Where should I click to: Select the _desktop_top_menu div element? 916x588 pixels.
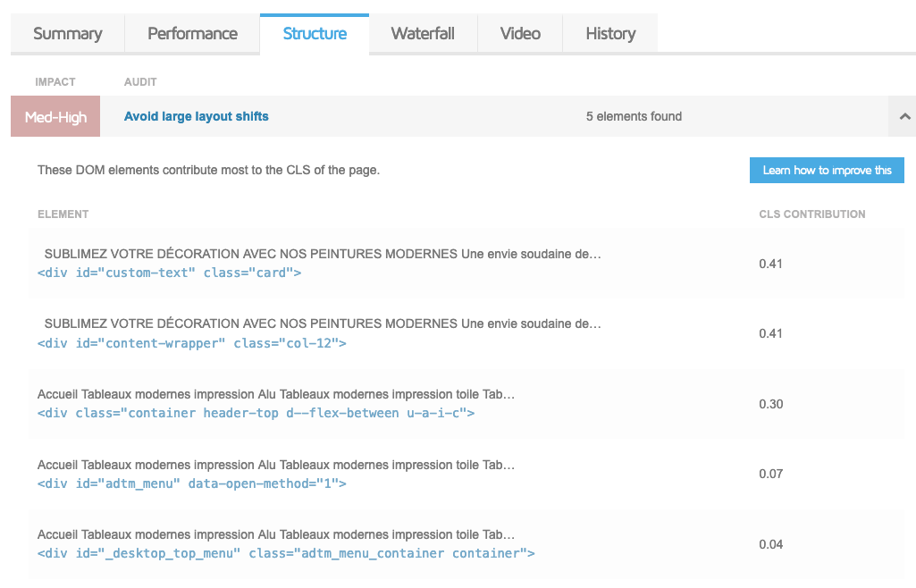tap(286, 553)
